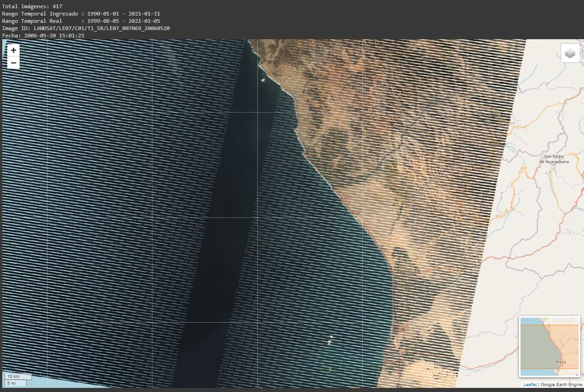
Task: Zoom in with the plus button
Action: (x=14, y=51)
